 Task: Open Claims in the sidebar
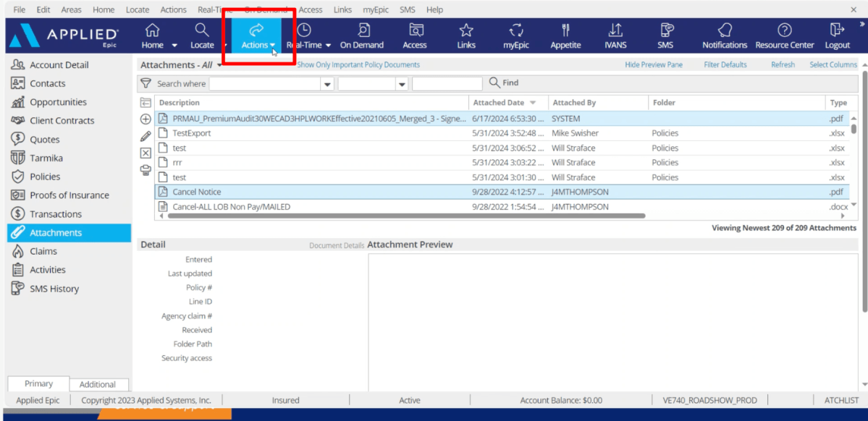point(43,251)
